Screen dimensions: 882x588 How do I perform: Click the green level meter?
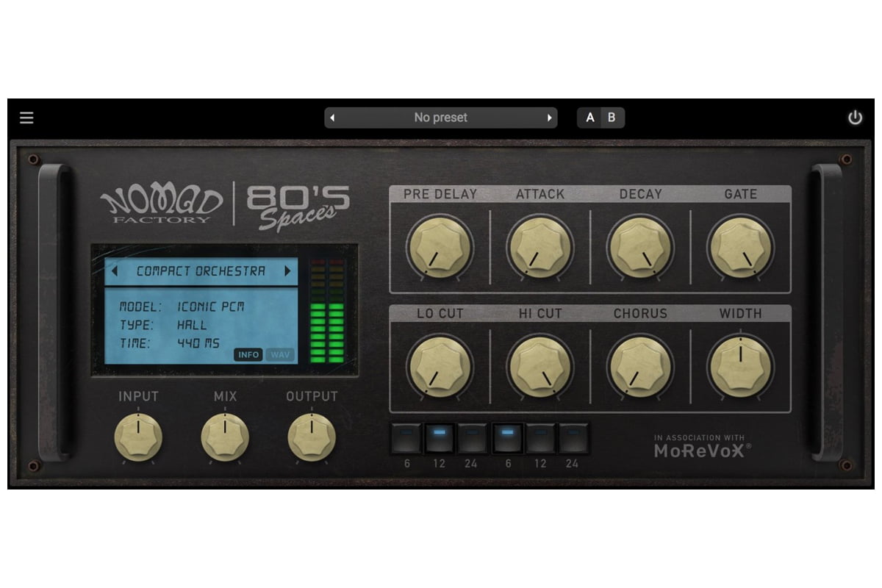coord(327,309)
